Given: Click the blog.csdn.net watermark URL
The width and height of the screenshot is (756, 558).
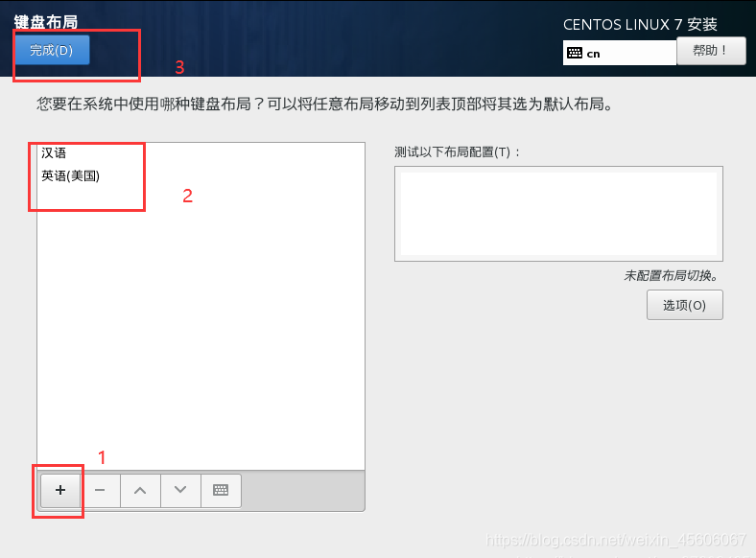Looking at the screenshot, I should coord(616,540).
